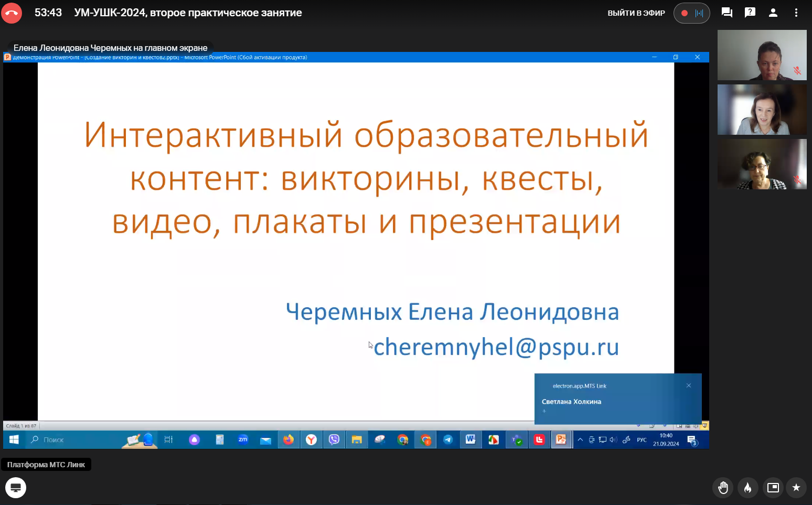Viewport: 812px width, 505px height.
Task: Toggle the blue audio waveform indicator
Action: click(699, 13)
